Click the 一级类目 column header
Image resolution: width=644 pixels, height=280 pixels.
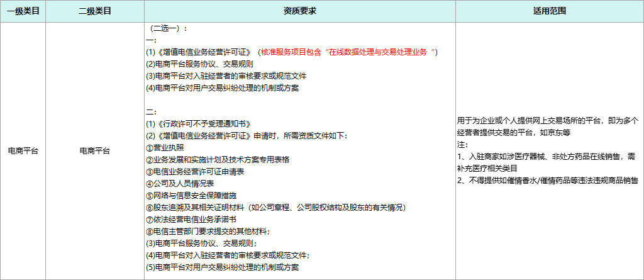(23, 11)
